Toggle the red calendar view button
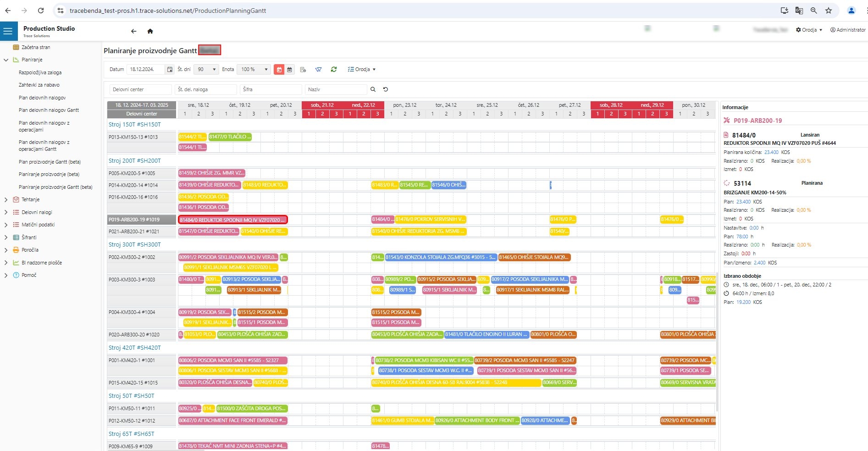 click(279, 69)
